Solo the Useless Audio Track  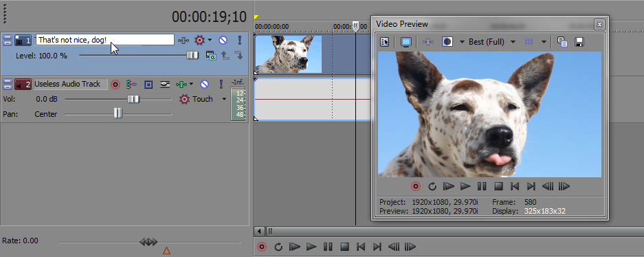point(221,85)
